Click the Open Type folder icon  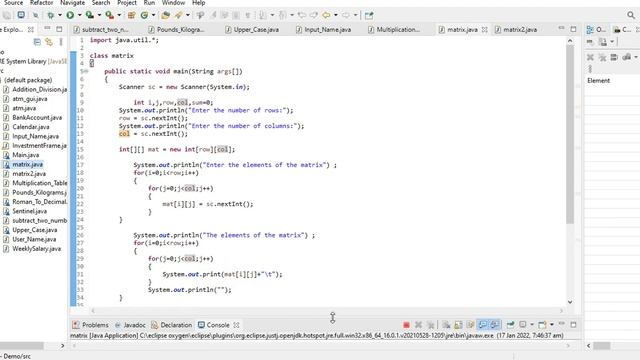[x=165, y=16]
